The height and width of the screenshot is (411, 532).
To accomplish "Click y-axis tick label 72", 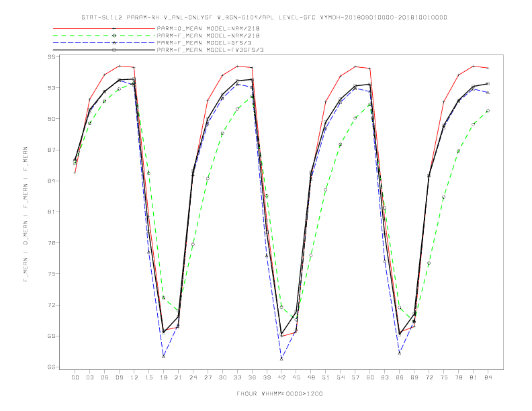I will (x=51, y=305).
